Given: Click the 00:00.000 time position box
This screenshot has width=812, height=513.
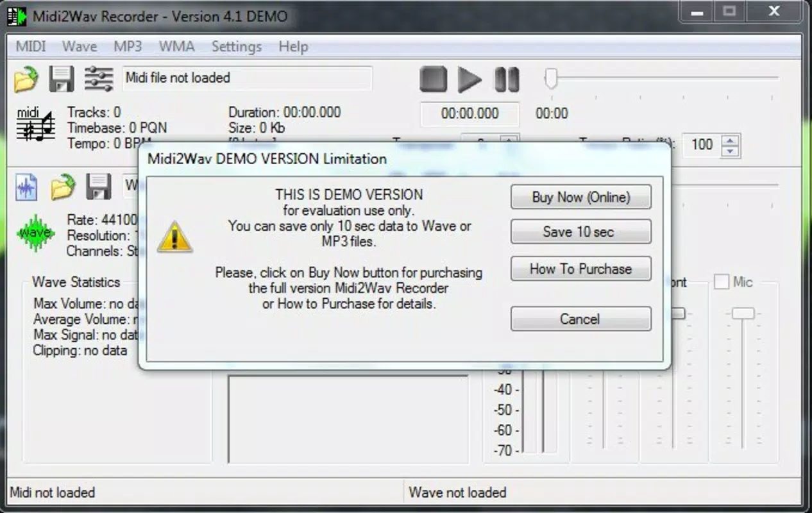Looking at the screenshot, I should coord(469,114).
